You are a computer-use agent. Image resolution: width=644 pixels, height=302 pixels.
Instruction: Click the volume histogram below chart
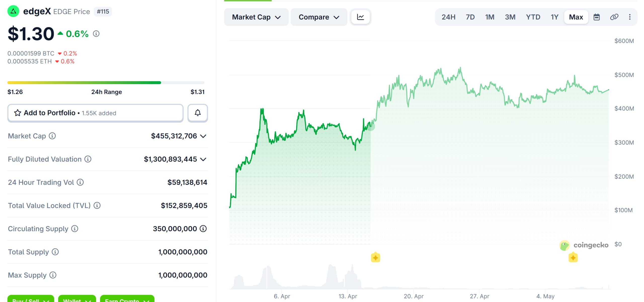420,277
